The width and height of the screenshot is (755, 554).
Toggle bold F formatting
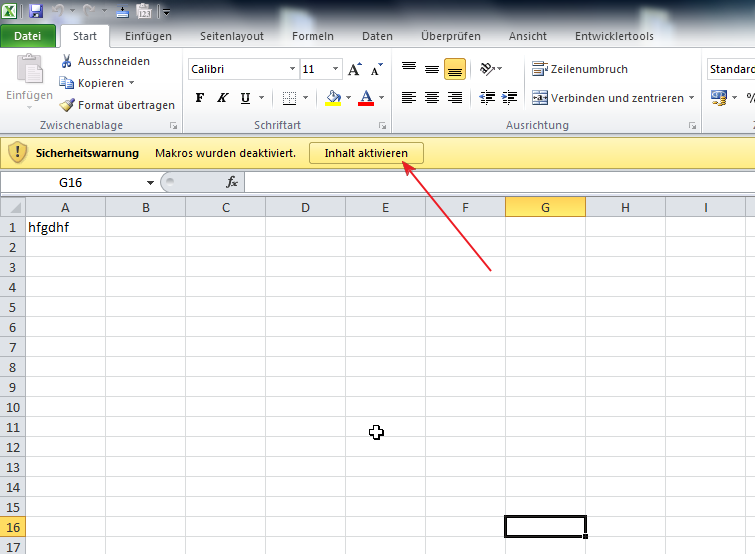pos(199,98)
